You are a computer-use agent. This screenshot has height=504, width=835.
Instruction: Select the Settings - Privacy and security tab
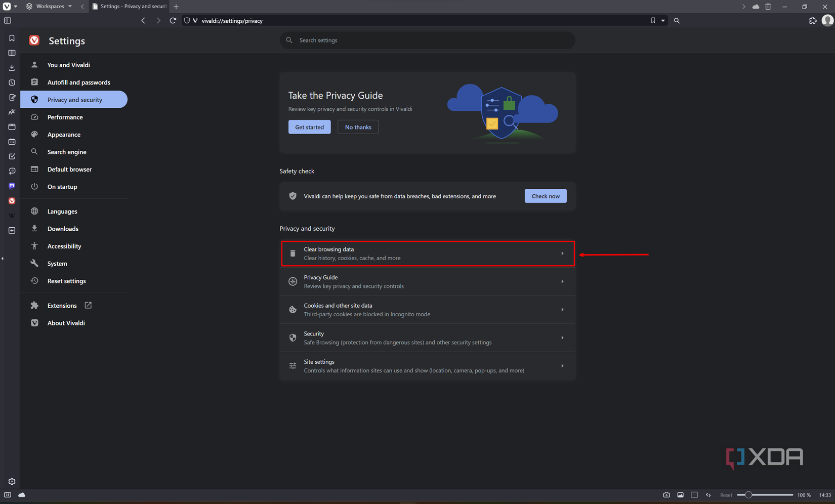coord(130,7)
